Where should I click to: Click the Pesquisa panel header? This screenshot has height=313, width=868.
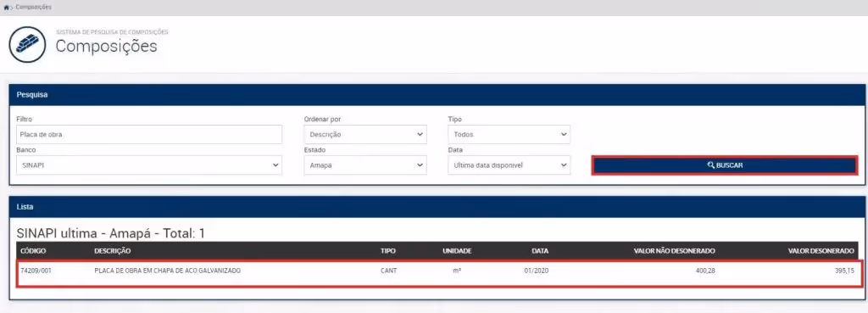(x=437, y=95)
